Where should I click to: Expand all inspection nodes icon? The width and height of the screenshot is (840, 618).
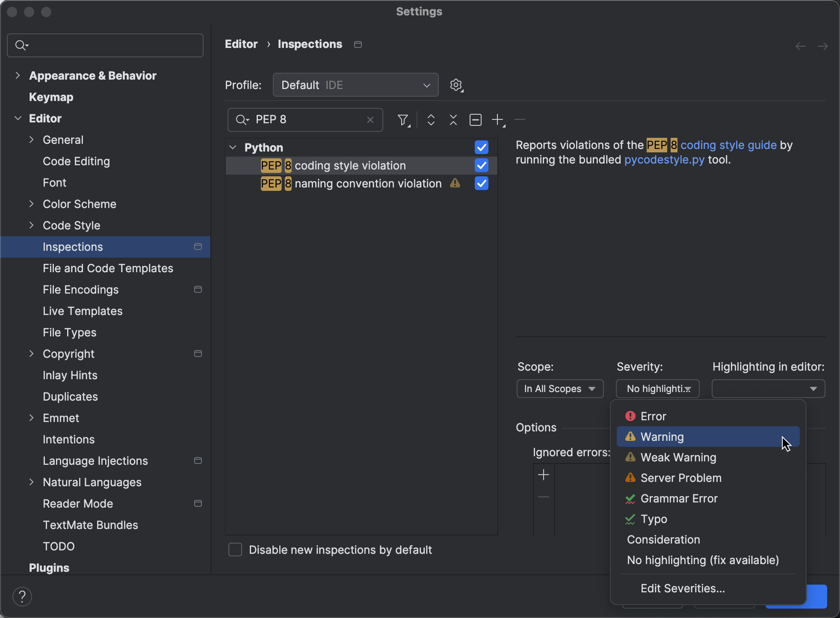[x=431, y=120]
